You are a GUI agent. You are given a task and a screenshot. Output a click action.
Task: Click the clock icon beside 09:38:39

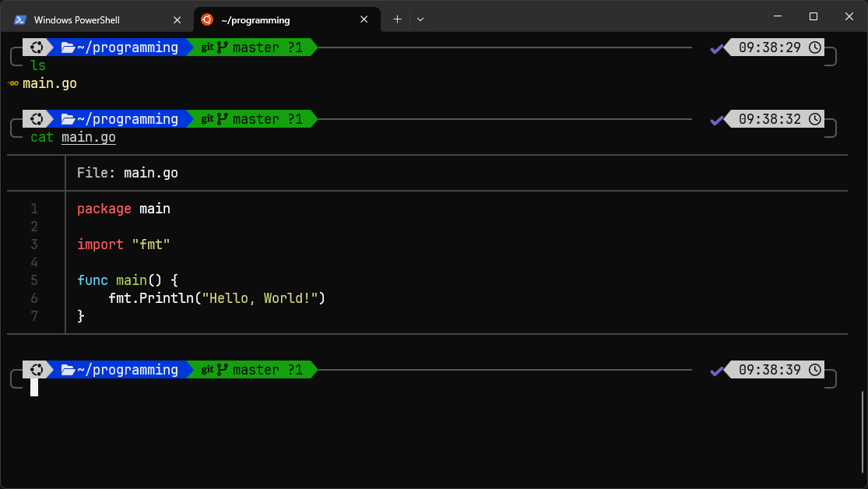[814, 370]
